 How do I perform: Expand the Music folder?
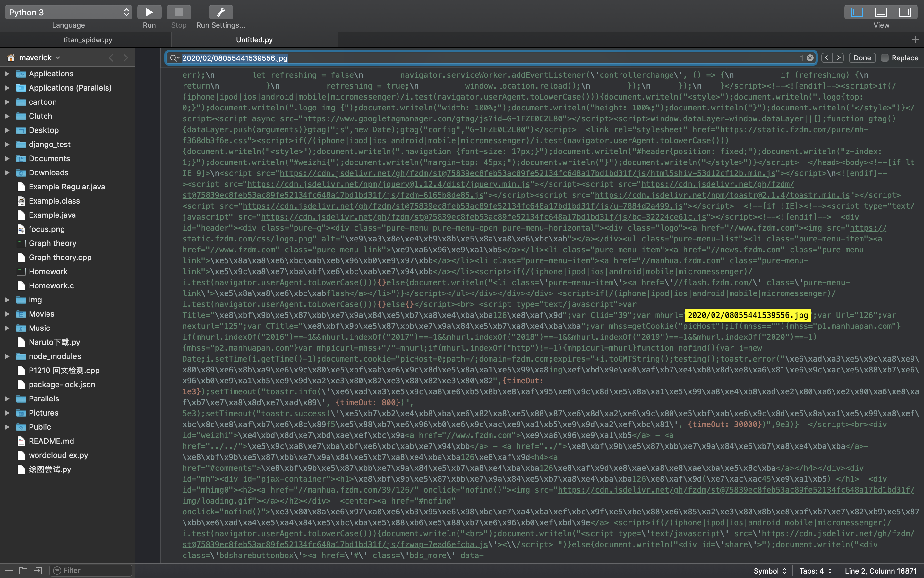(x=7, y=328)
